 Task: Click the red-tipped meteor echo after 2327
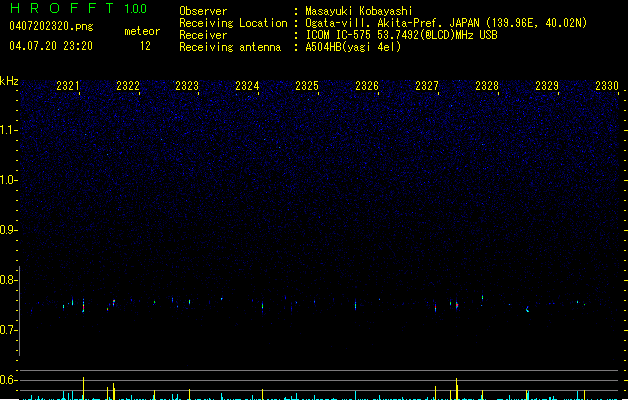click(457, 305)
